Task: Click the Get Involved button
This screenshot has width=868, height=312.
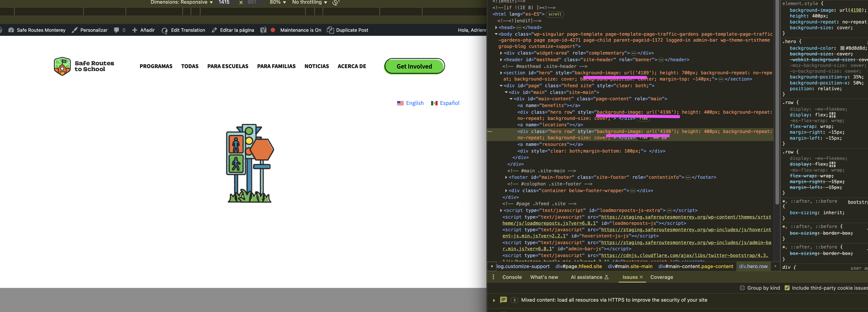Action: (x=414, y=66)
